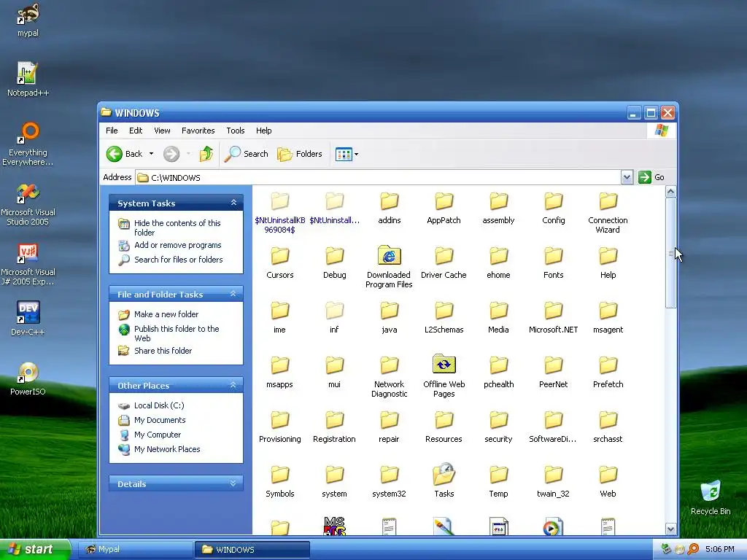Open Microsoft Visual Studio 2005 shortcut

(x=28, y=205)
